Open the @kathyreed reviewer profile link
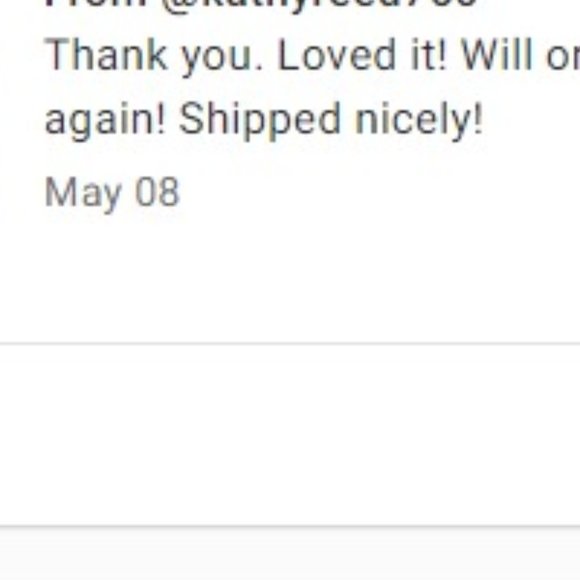The width and height of the screenshot is (580, 580). click(x=318, y=4)
